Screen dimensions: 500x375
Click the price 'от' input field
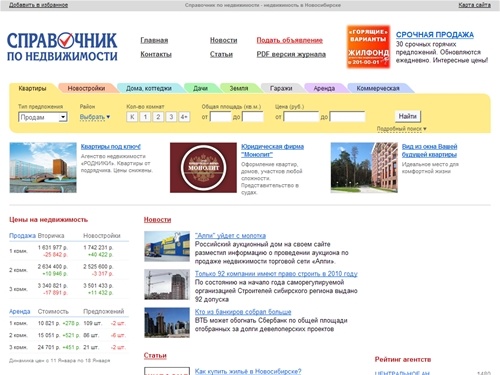tap(301, 117)
